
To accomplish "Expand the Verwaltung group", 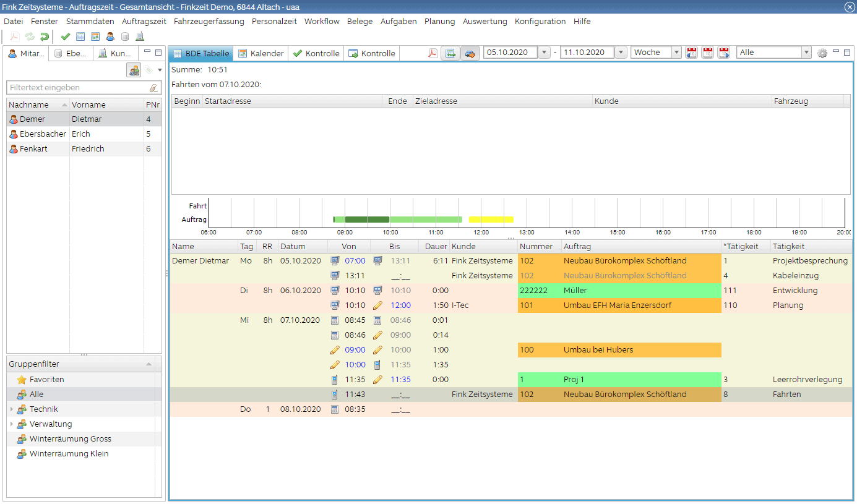I will pyautogui.click(x=12, y=424).
